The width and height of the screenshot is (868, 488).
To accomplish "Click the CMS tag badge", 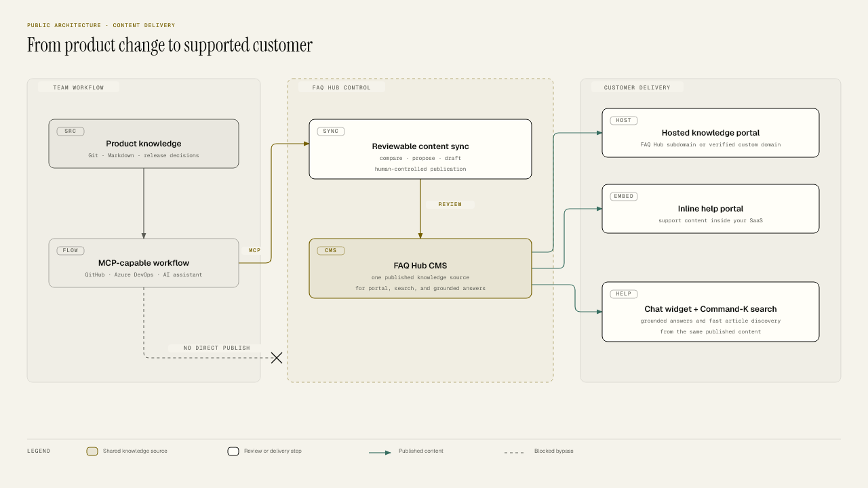I will tap(331, 251).
